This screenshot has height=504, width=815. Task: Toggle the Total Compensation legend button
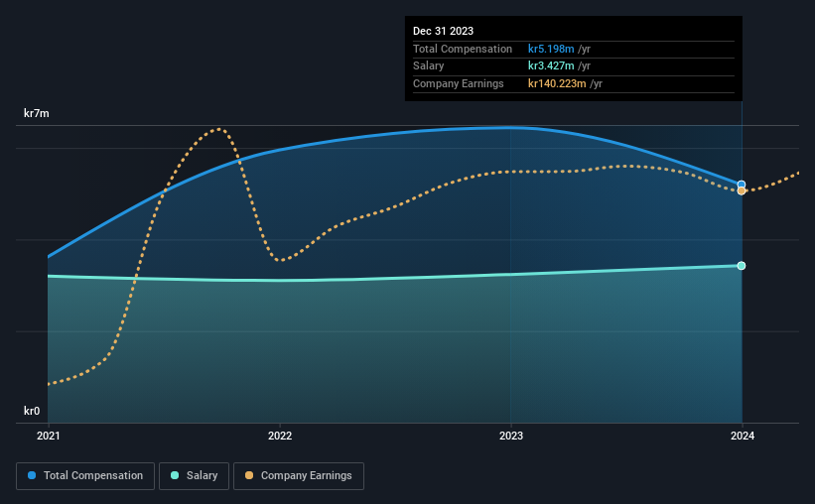click(85, 476)
